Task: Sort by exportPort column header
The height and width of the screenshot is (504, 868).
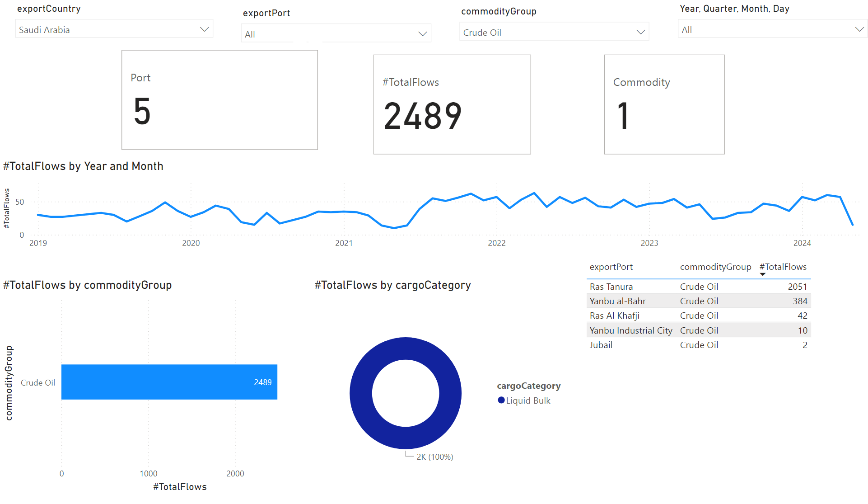Action: 611,267
